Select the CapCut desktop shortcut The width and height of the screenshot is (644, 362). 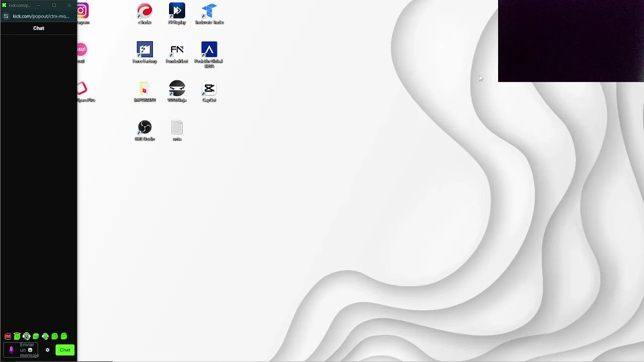[x=209, y=92]
